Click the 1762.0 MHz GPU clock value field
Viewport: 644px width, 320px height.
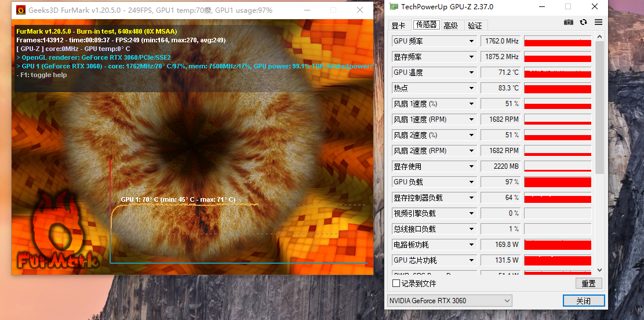click(501, 41)
